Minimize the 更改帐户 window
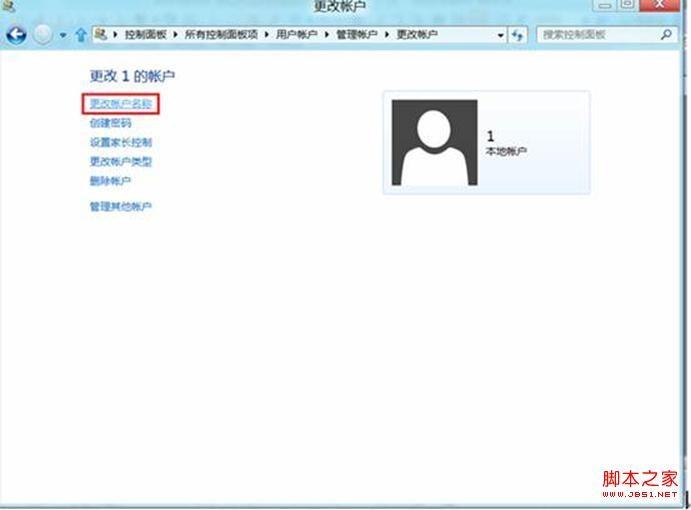 click(606, 4)
